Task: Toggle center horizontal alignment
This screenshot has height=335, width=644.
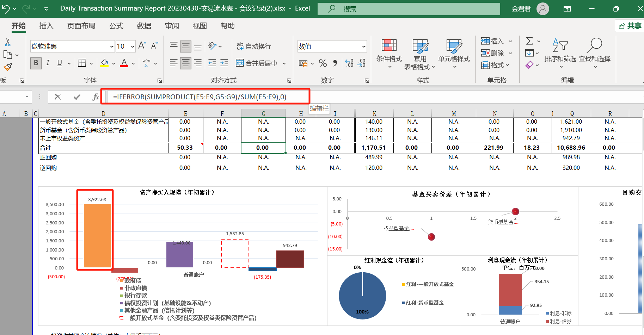Action: click(186, 63)
